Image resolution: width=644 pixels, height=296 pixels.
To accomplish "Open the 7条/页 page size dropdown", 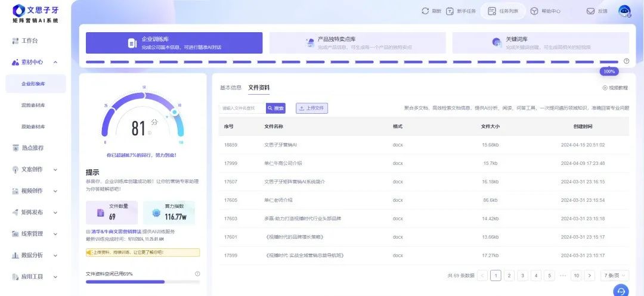I will pyautogui.click(x=614, y=276).
